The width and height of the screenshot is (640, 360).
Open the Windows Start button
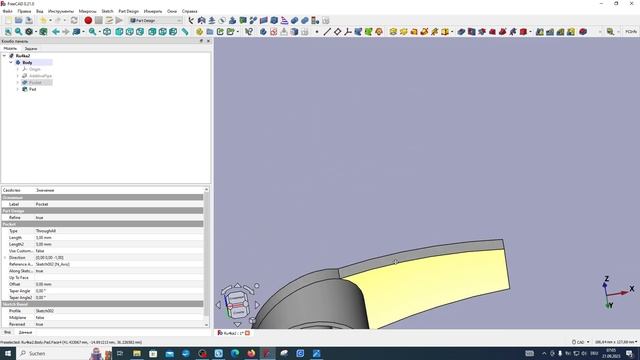8,353
